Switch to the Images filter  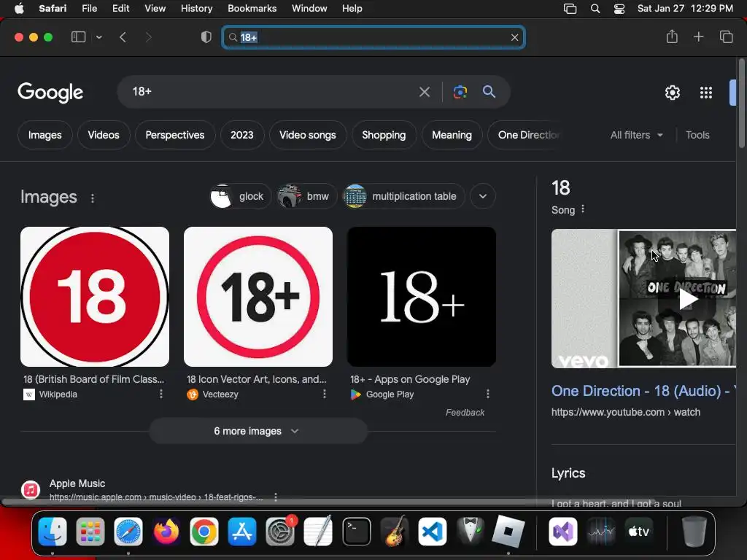pos(44,135)
